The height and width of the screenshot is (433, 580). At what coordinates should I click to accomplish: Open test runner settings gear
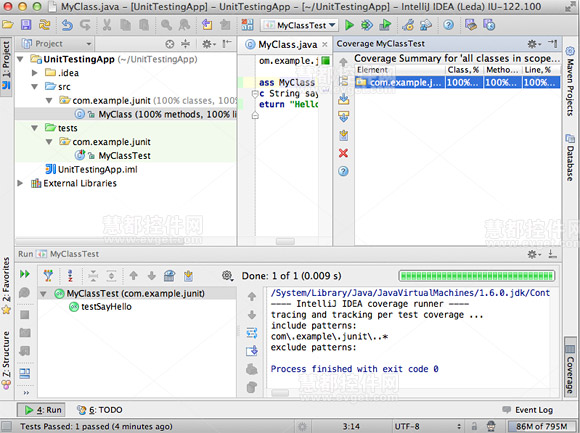(227, 275)
